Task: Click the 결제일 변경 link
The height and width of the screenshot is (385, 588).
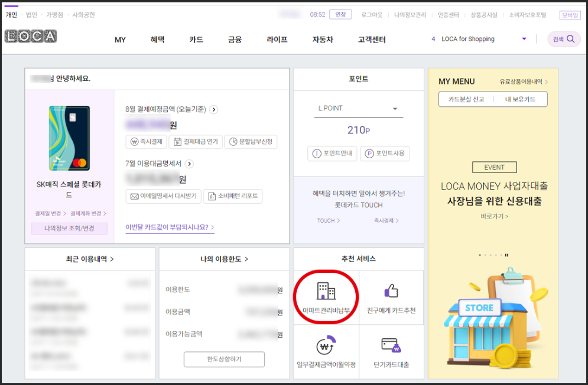Action: click(50, 213)
